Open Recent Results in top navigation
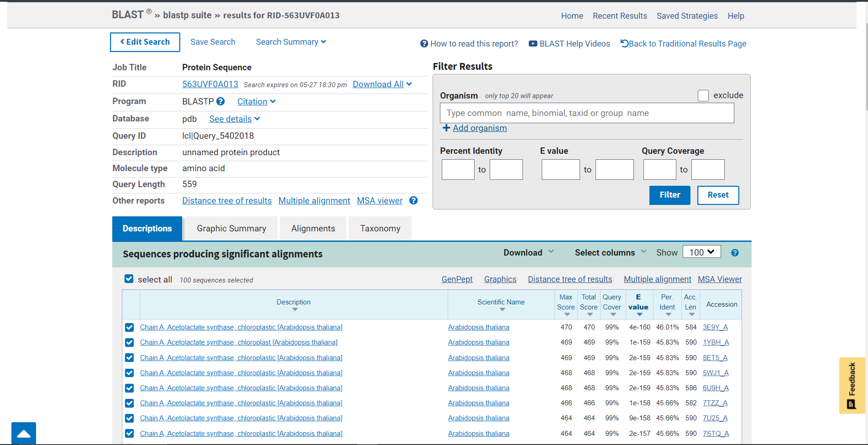Screen dimensions: 868x445 [620, 16]
